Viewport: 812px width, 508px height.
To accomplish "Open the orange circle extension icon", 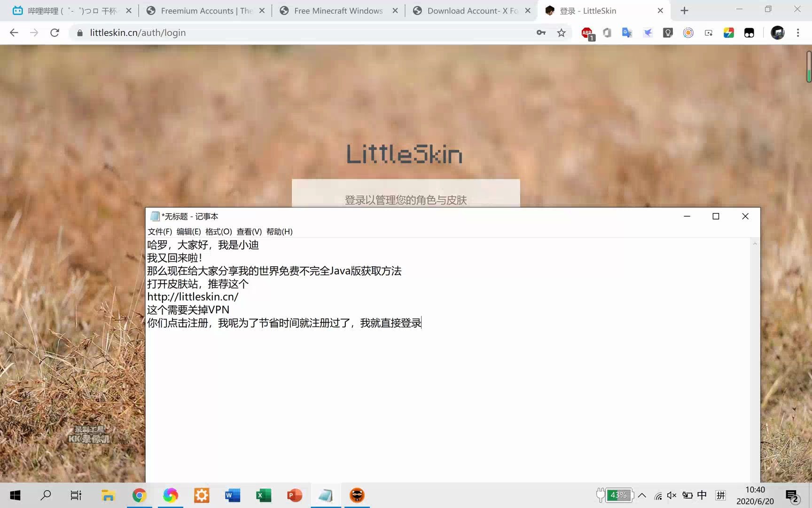I will (688, 32).
